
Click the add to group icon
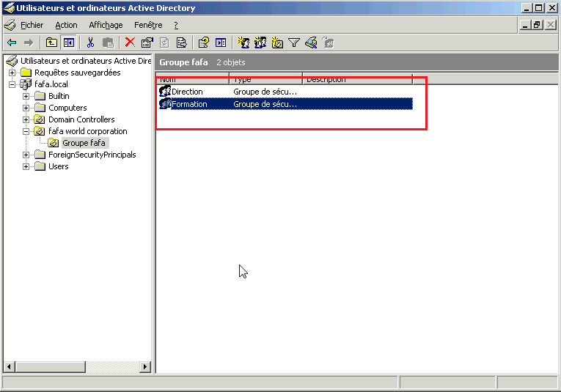(x=328, y=42)
